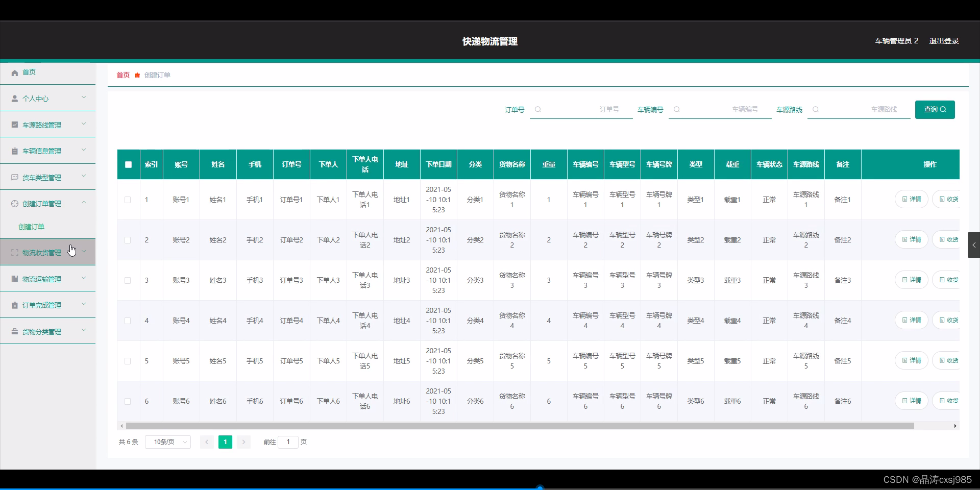Click 退出登录 to log out
980x490 pixels.
[x=944, y=41]
